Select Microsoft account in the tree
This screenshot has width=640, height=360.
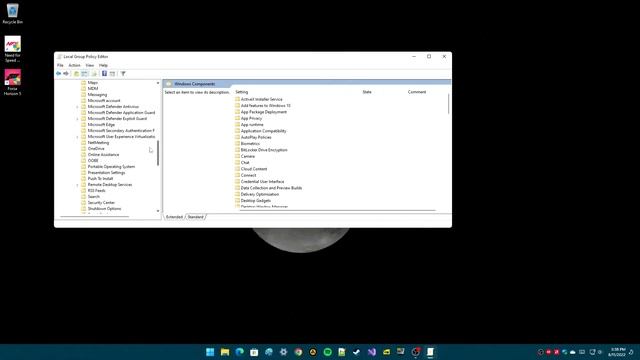tap(104, 100)
